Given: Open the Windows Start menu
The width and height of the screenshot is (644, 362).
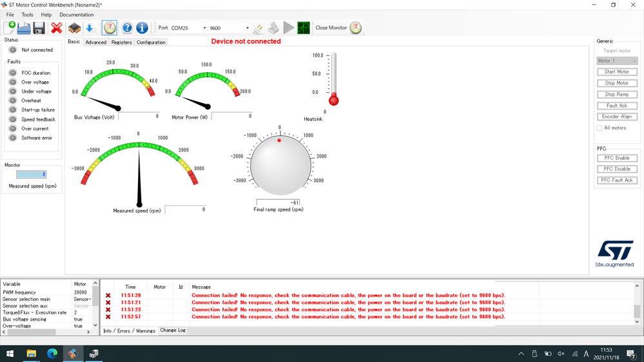Looking at the screenshot, I should click(10, 354).
